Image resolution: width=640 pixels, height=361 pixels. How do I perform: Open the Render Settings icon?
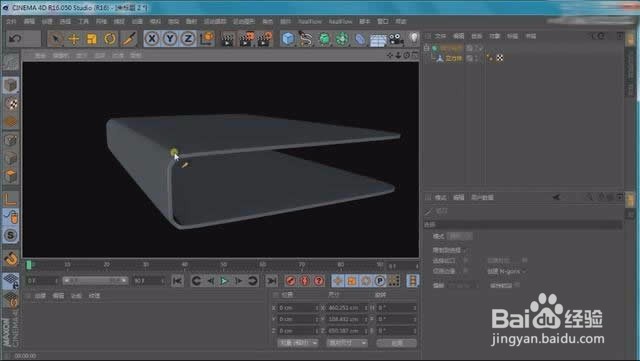coord(264,39)
